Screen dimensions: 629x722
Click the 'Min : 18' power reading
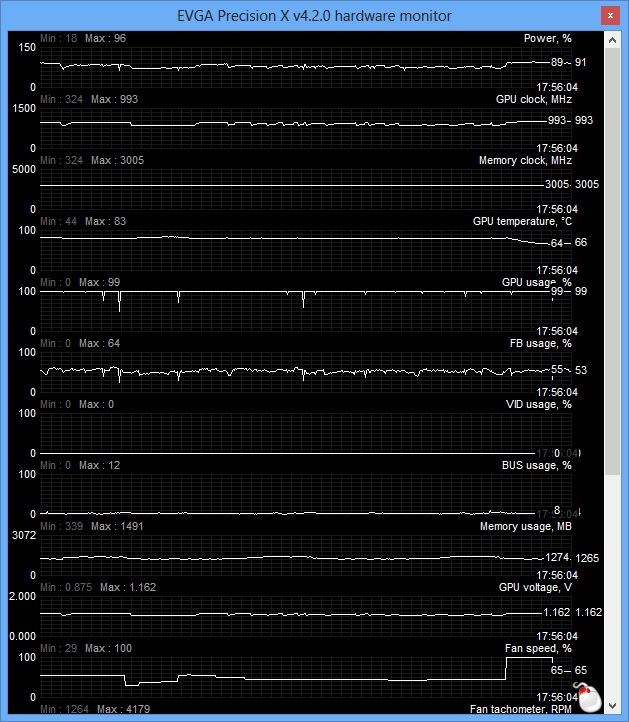[x=58, y=38]
